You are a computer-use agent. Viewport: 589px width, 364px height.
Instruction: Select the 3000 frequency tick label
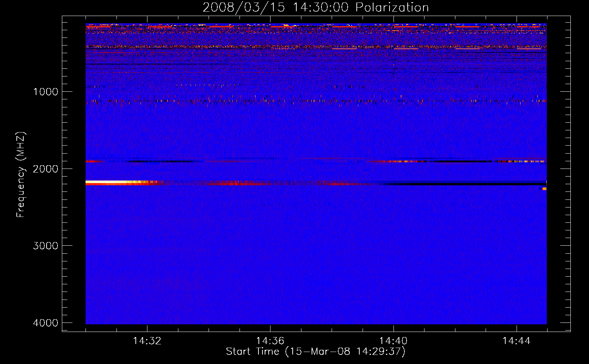tap(46, 246)
